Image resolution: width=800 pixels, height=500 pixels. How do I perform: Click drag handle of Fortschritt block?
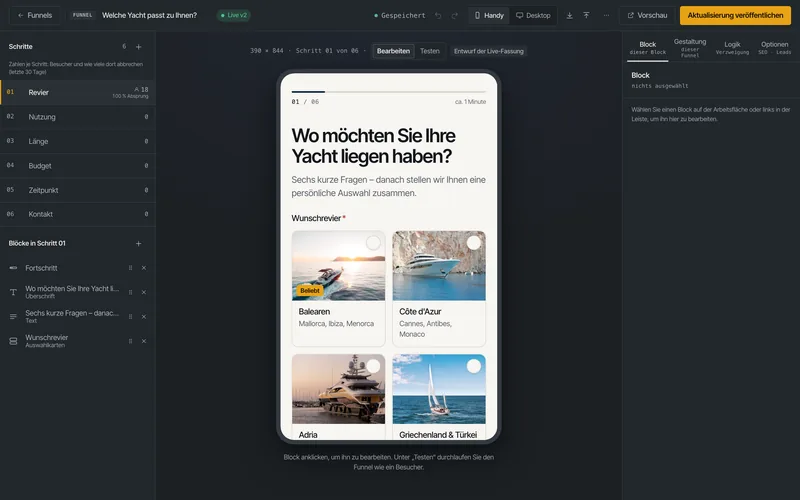[x=131, y=268]
